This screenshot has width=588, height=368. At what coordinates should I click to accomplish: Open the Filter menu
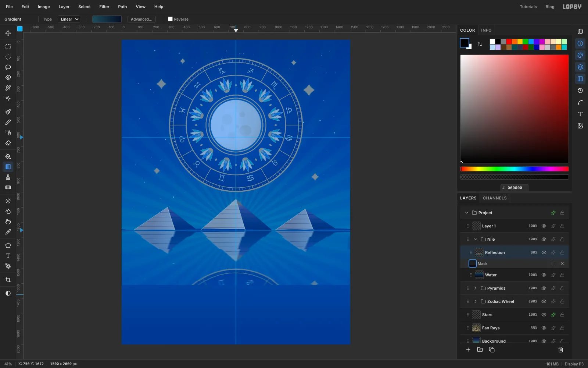(104, 7)
